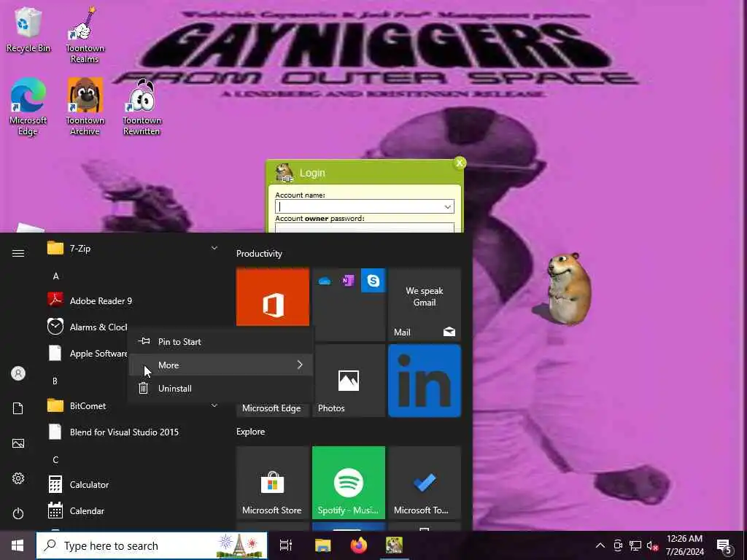Open the Mail tile
The width and height of the screenshot is (747, 560).
pos(425,304)
